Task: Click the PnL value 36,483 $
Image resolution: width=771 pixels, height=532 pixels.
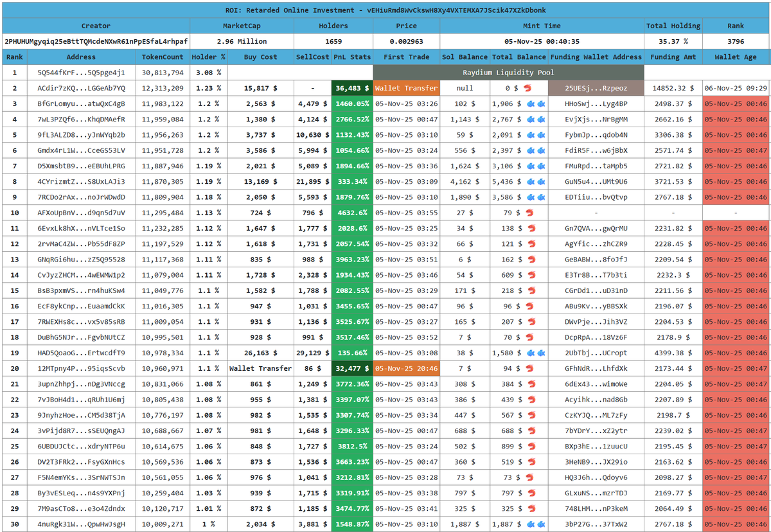Action: 352,88
